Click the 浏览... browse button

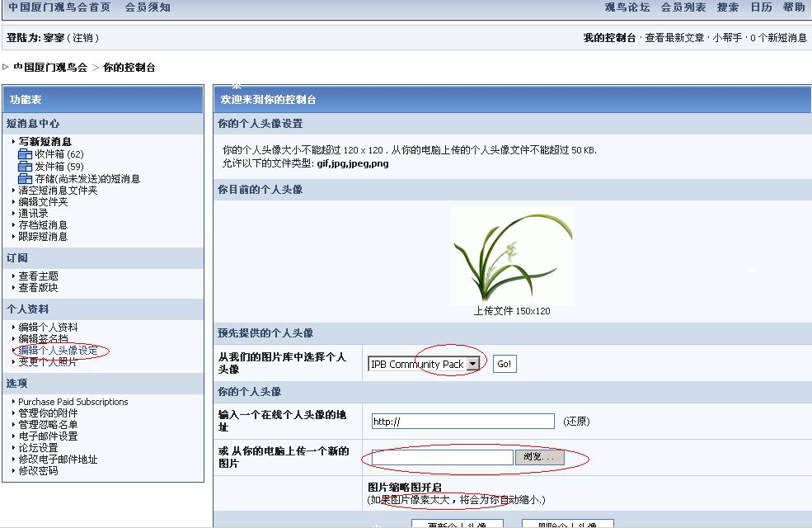(x=539, y=457)
